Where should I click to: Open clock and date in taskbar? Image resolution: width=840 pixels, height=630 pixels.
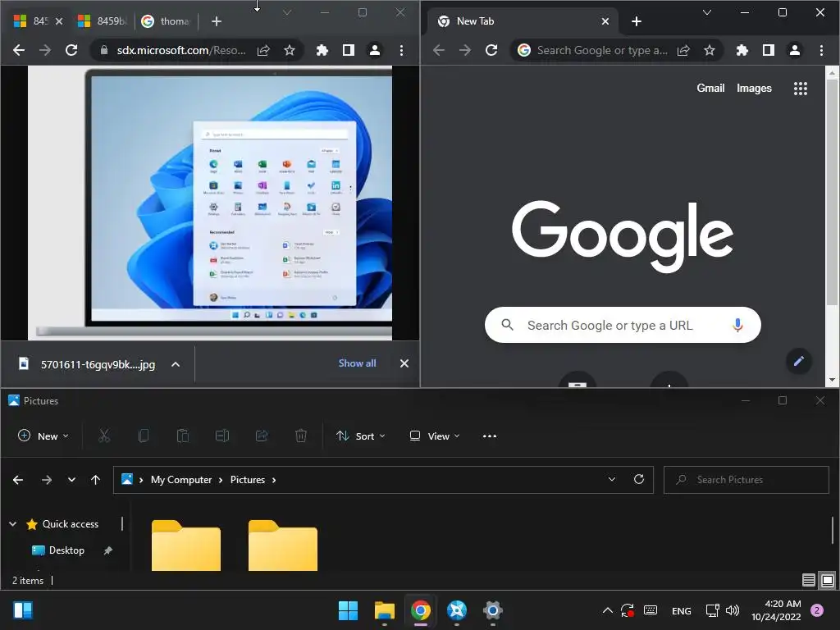coord(776,610)
